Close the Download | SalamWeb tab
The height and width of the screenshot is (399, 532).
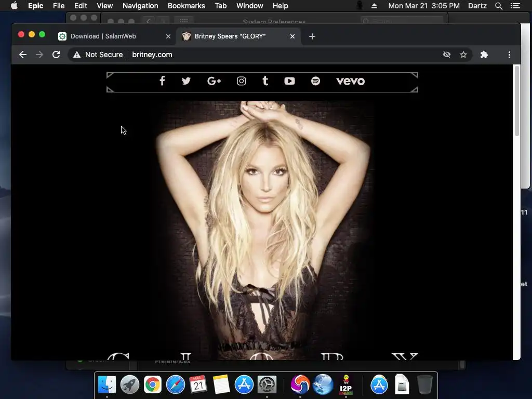click(x=168, y=36)
